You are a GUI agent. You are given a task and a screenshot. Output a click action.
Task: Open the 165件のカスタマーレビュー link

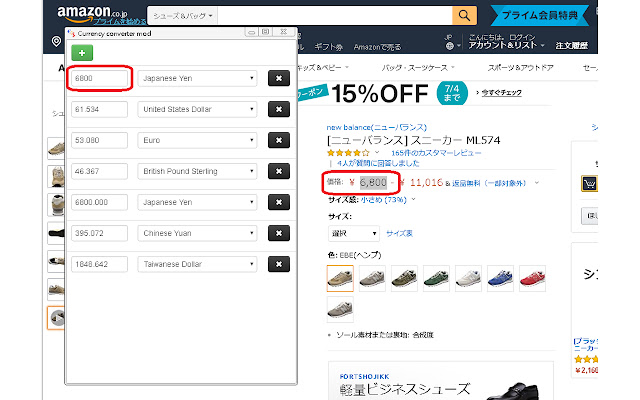(436, 153)
